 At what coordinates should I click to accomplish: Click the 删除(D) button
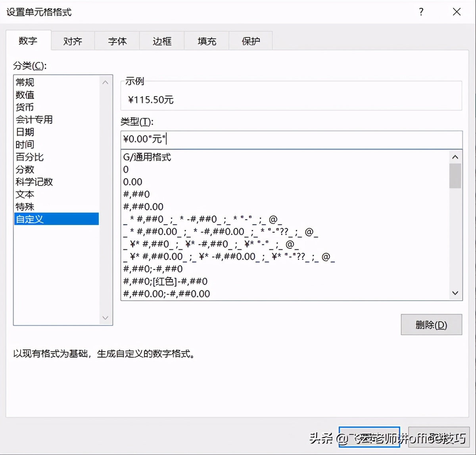click(432, 324)
